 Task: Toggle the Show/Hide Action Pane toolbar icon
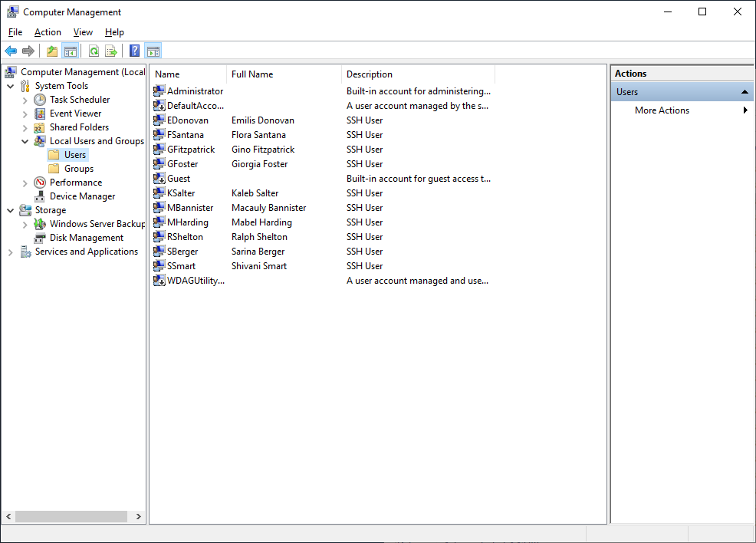click(x=153, y=51)
